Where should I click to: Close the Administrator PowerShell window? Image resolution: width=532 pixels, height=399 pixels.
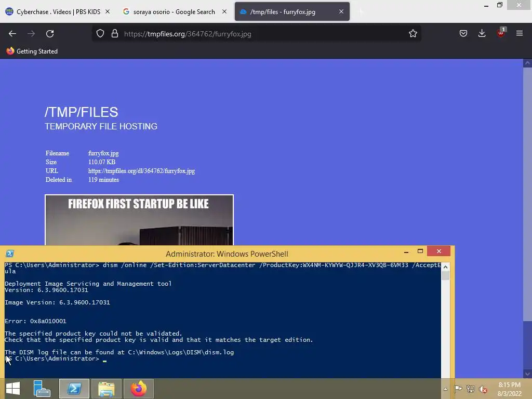click(438, 251)
